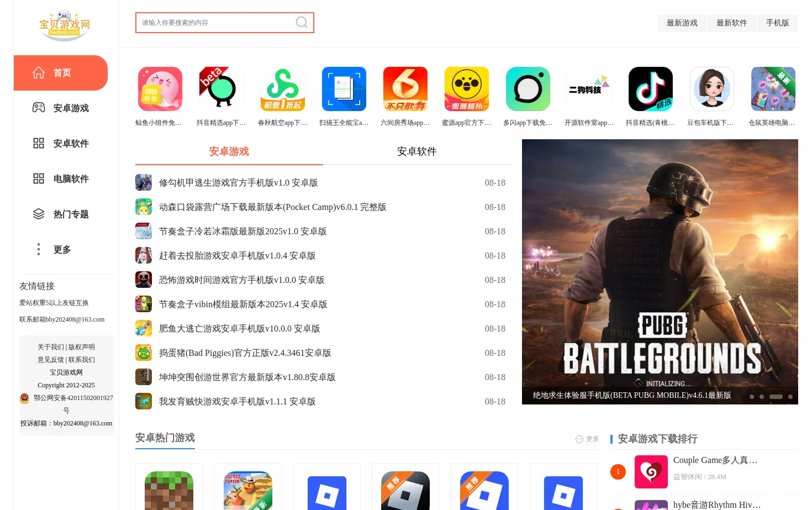Screen dimensions: 812x510
Task: Click the 最新游戏 button
Action: point(682,23)
